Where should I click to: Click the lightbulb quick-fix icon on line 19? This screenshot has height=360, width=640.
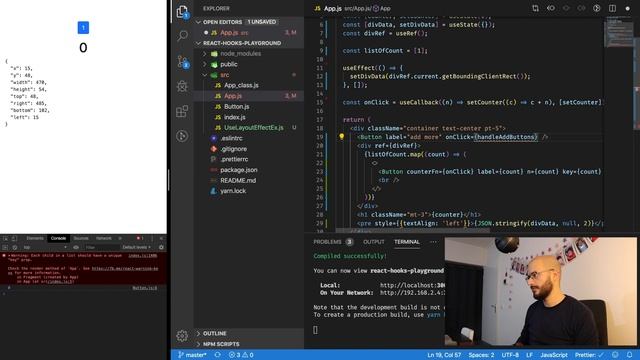[x=342, y=137]
